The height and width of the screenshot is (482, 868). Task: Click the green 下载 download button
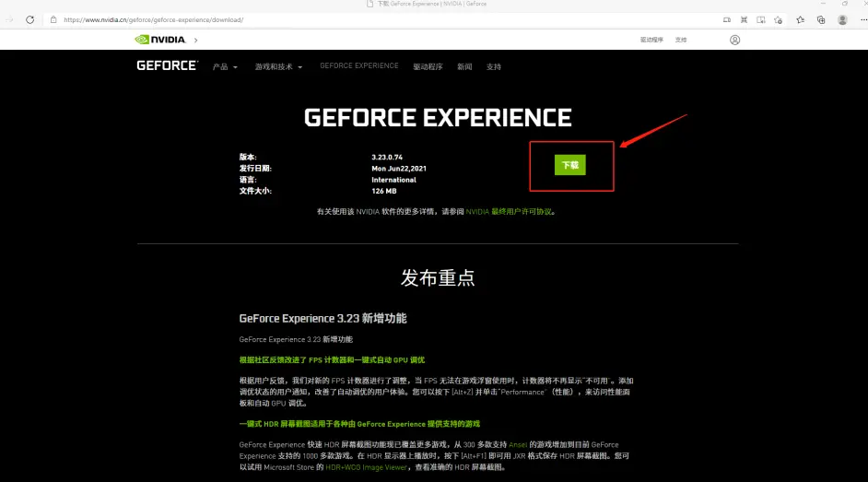569,165
